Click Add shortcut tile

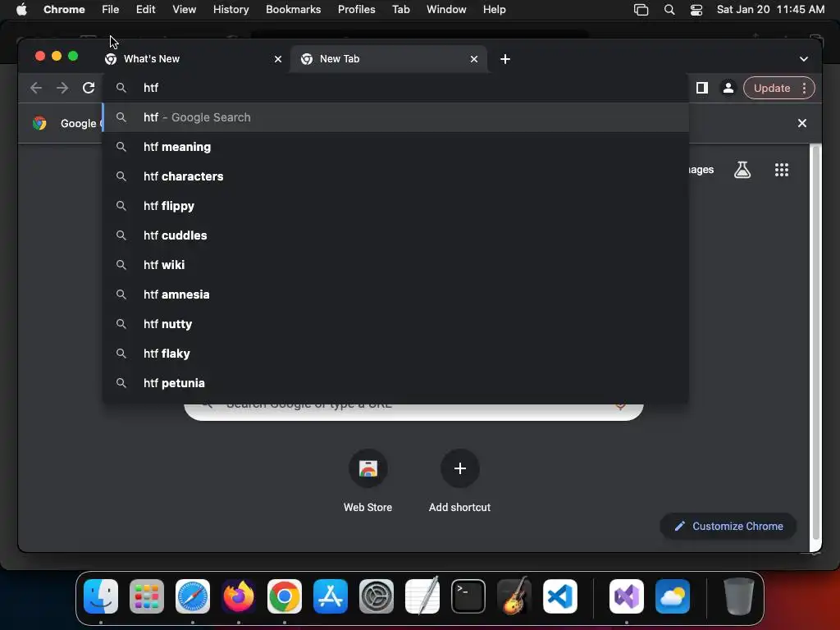point(459,481)
